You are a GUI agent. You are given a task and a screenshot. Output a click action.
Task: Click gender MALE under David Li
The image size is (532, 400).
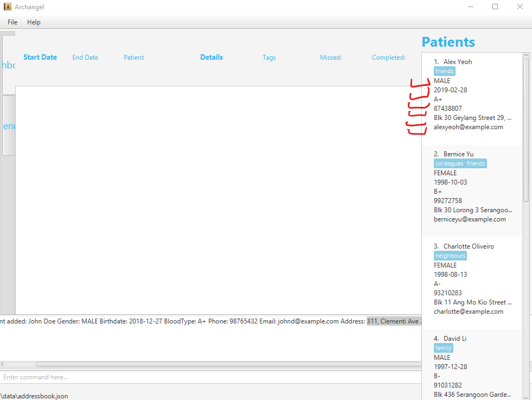(442, 358)
